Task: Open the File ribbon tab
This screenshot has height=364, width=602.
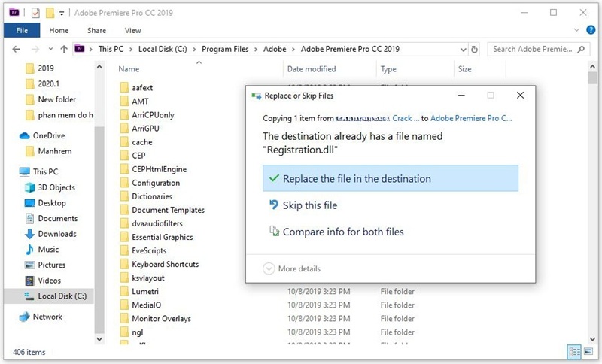Action: [x=22, y=30]
